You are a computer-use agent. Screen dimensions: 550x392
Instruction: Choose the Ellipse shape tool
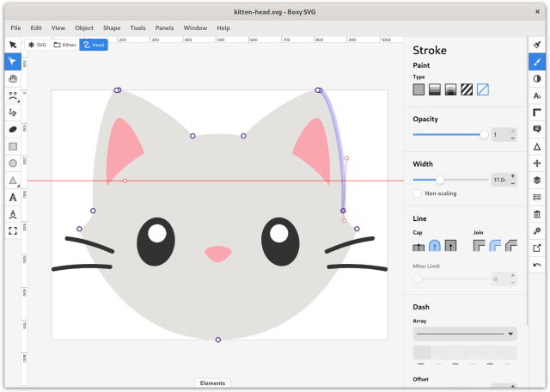13,163
